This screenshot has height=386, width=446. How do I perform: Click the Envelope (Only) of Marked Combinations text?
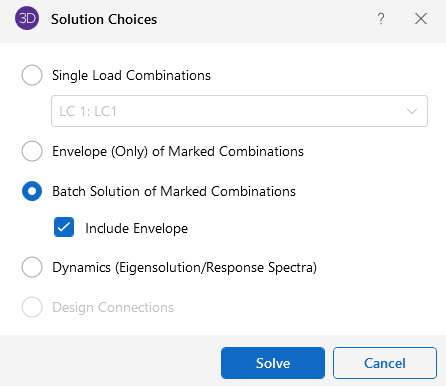[178, 151]
